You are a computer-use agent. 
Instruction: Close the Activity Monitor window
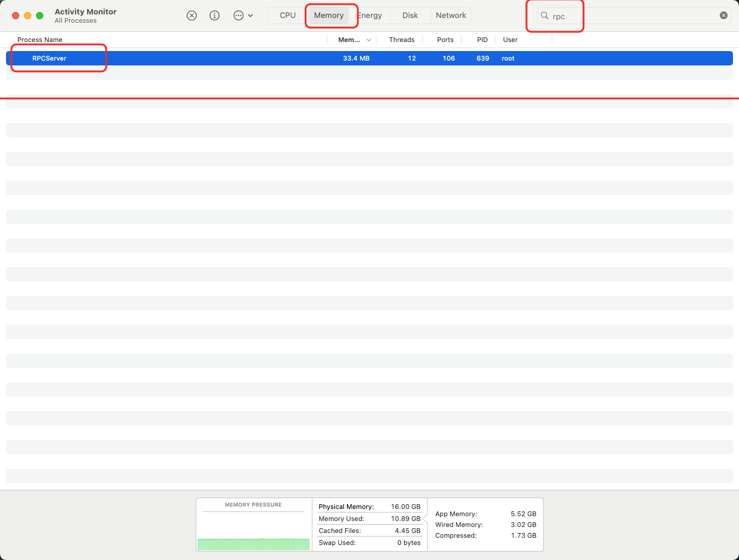[x=16, y=16]
